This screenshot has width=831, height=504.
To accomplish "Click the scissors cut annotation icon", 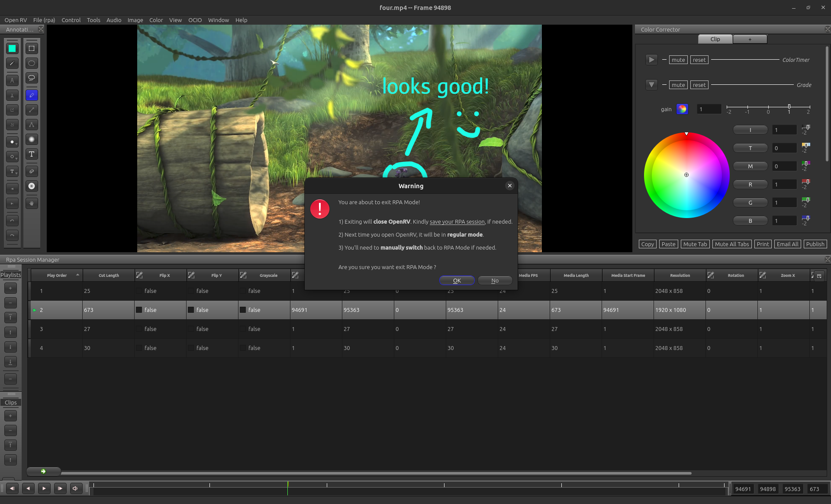I will pos(12,95).
